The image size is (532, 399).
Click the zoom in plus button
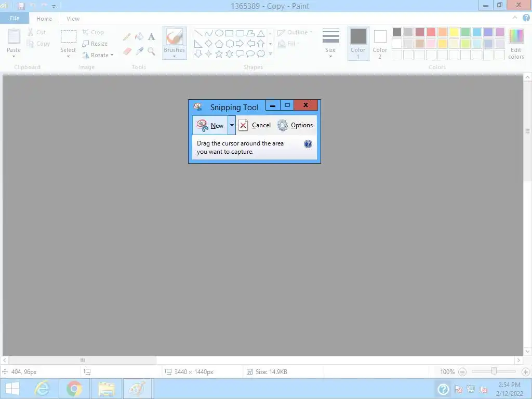[526, 372]
